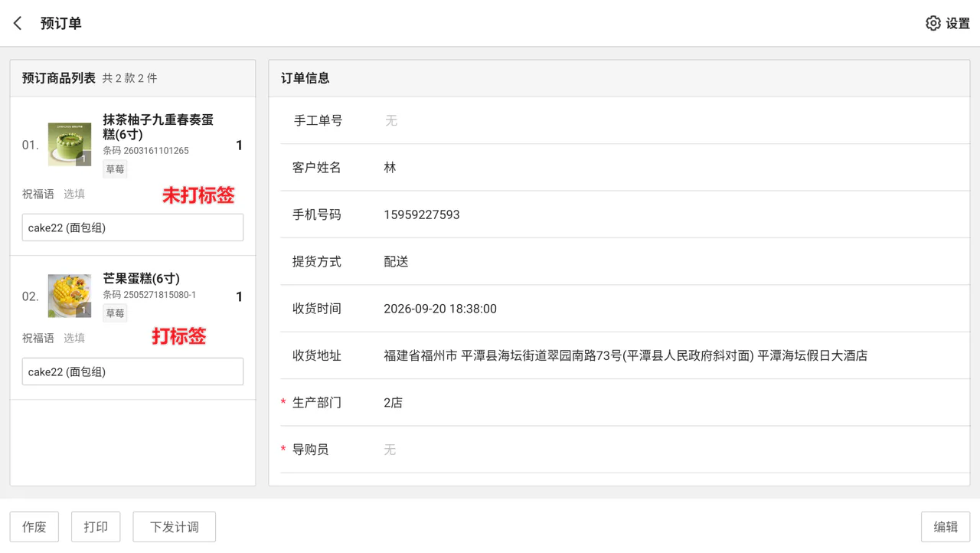Select the blessing field under 抹茶柚子九重春奏蛋糕
Viewport: 980px width, 553px height.
(x=132, y=227)
